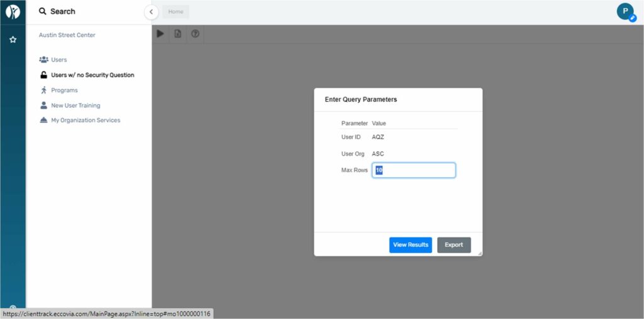Click the dialog resize handle corner
644x319 pixels.
(479, 254)
